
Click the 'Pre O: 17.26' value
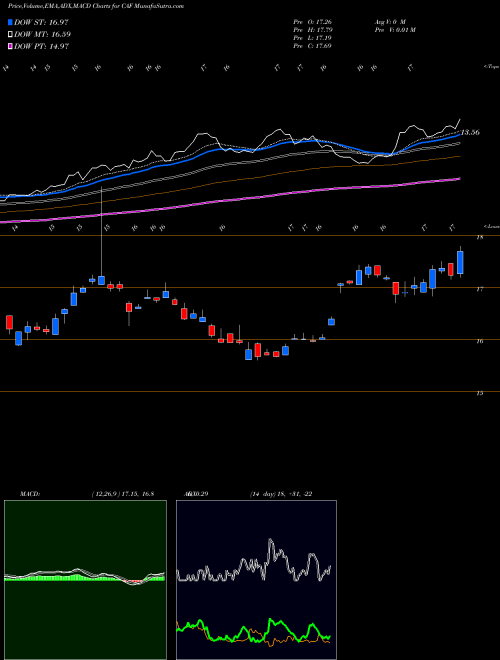(312, 22)
